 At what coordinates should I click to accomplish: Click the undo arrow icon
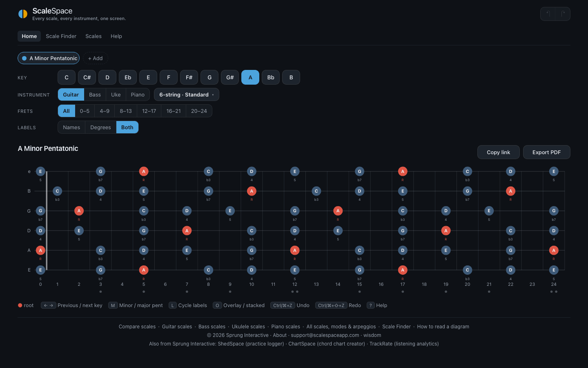tap(548, 14)
